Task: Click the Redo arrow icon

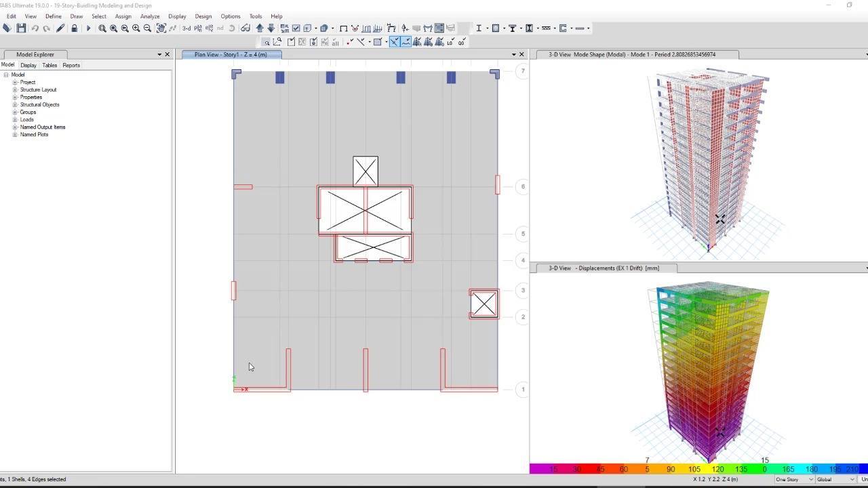Action: point(46,28)
